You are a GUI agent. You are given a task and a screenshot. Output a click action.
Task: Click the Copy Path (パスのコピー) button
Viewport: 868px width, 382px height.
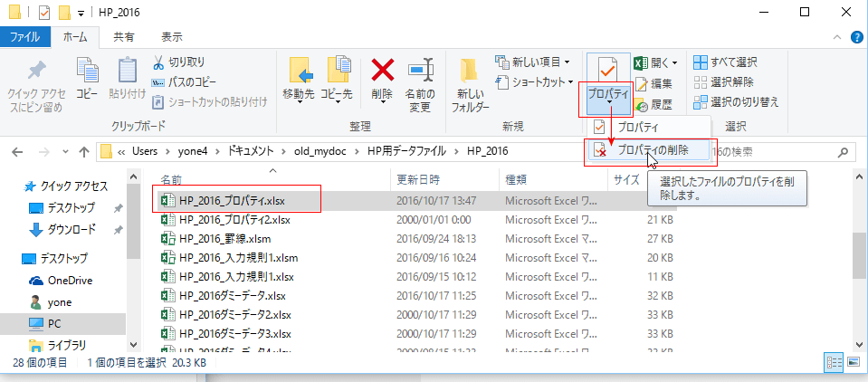coord(184,82)
